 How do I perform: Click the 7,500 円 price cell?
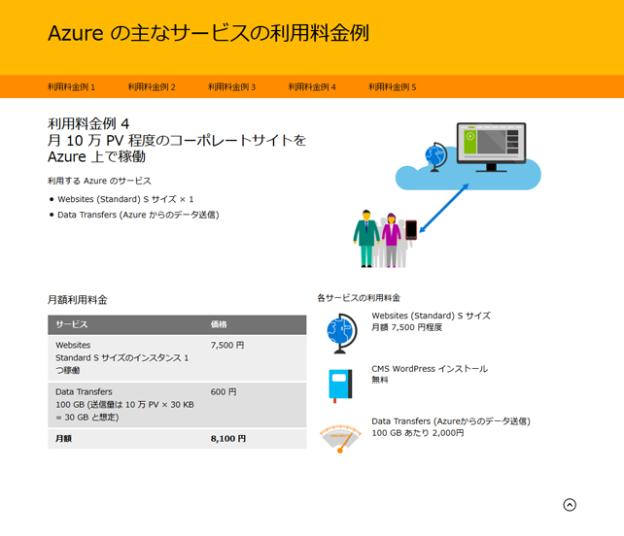227,345
